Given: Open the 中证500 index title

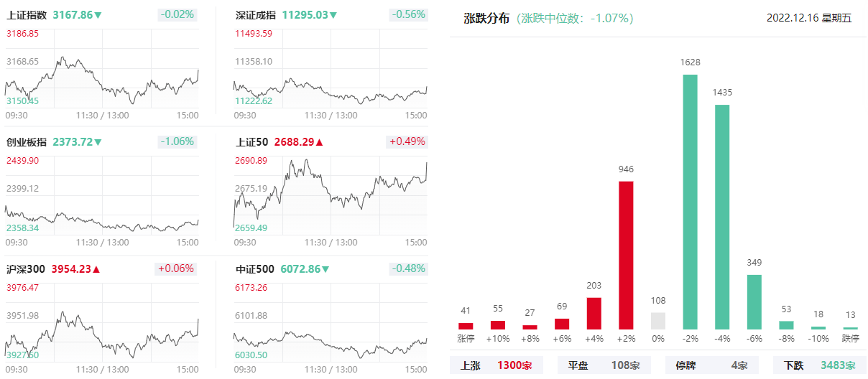Looking at the screenshot, I should tap(255, 269).
